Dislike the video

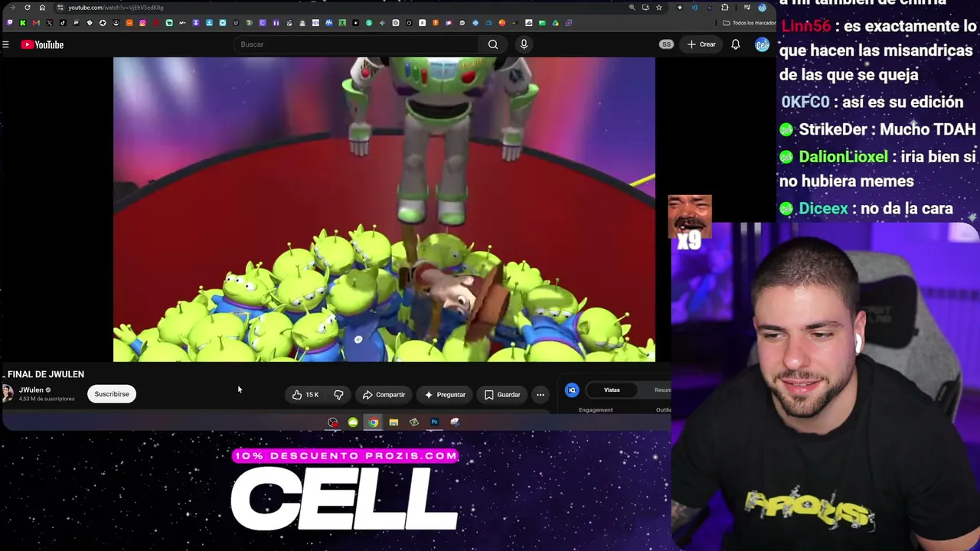coord(338,395)
